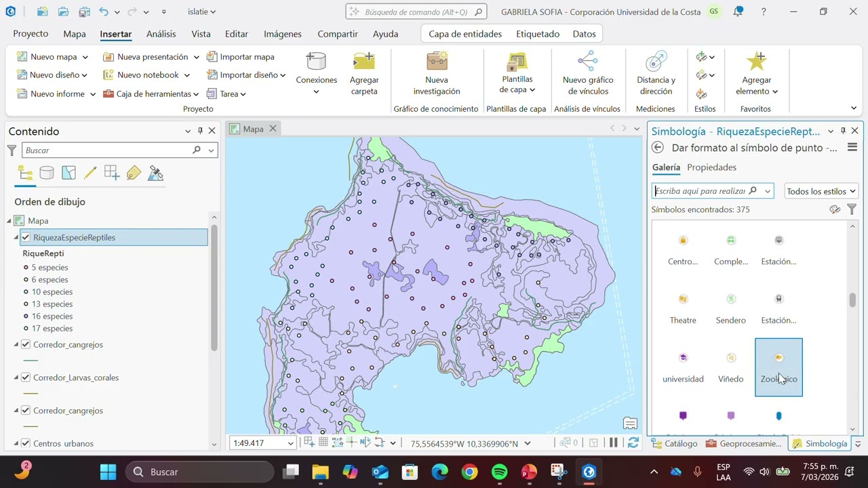
Task: Switch to the Propiedades tab in Simbología
Action: (x=711, y=167)
